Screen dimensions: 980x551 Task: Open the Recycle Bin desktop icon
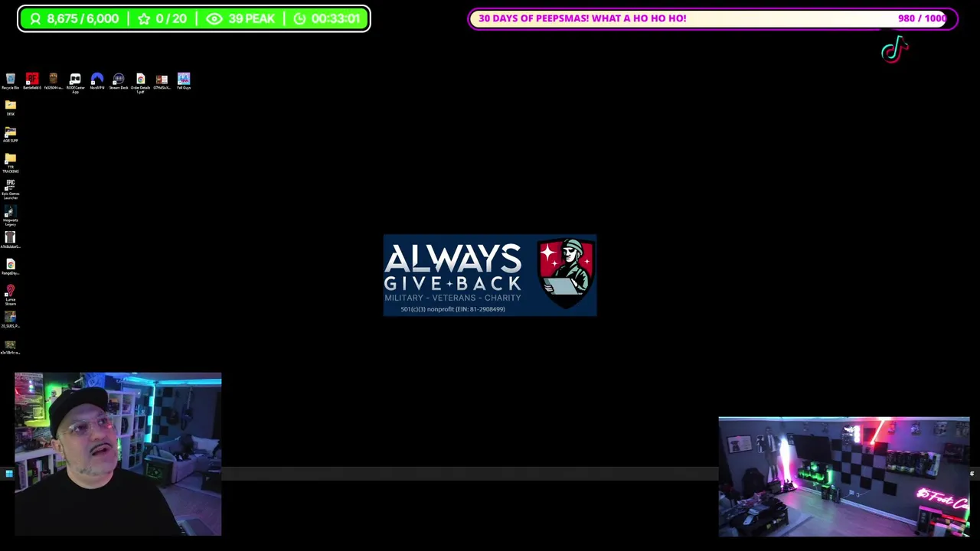pos(10,81)
